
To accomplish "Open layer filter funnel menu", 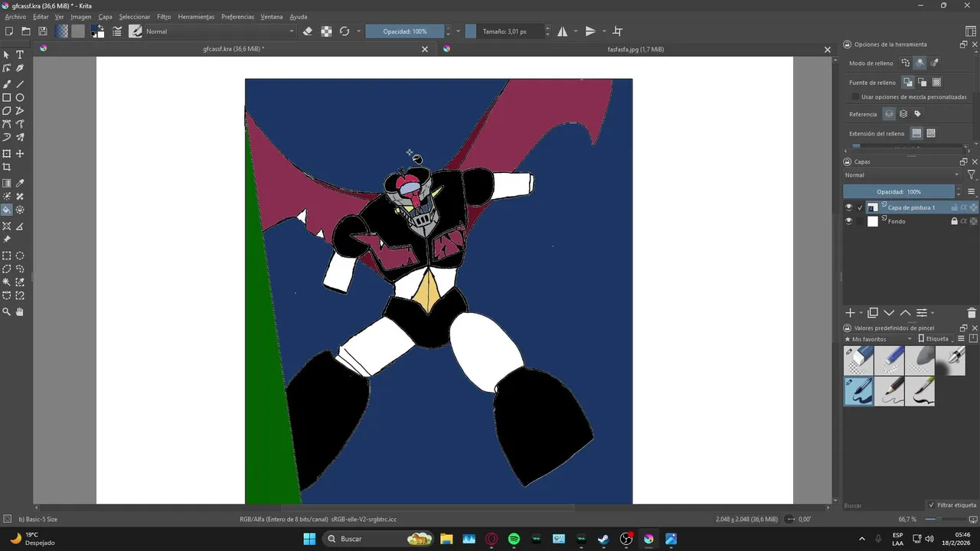I will 972,175.
